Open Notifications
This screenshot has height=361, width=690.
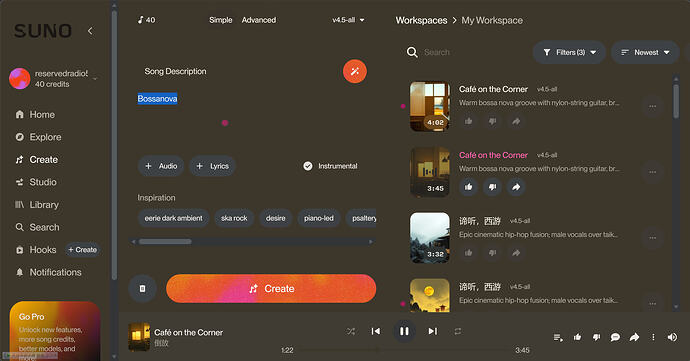(x=48, y=272)
